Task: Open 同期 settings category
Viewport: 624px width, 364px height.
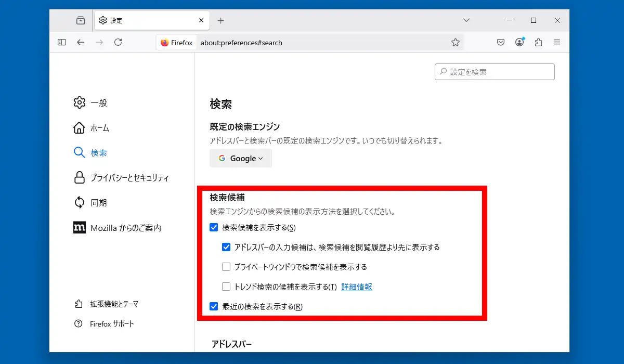Action: point(99,203)
